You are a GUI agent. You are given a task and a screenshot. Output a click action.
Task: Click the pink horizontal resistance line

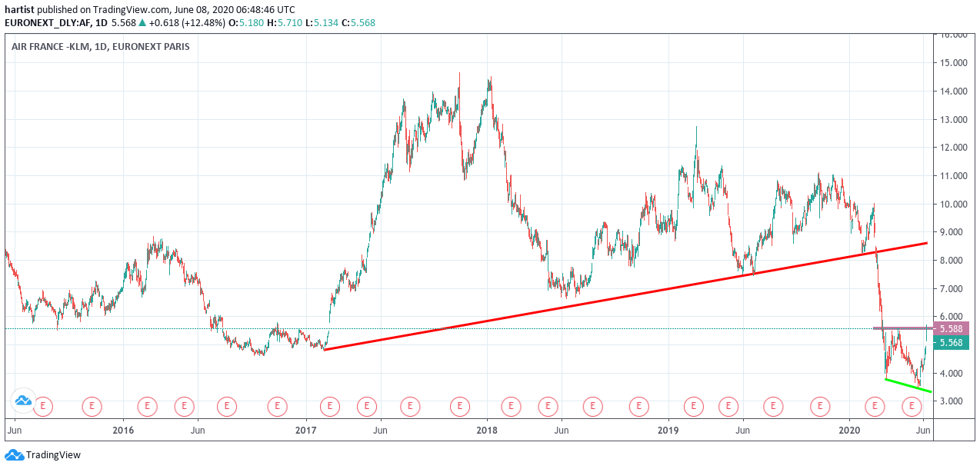(x=902, y=328)
